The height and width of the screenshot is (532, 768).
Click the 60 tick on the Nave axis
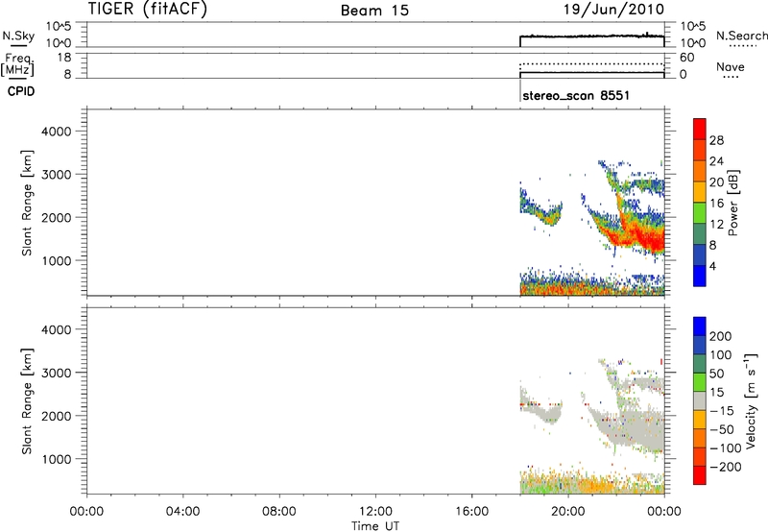(x=686, y=58)
